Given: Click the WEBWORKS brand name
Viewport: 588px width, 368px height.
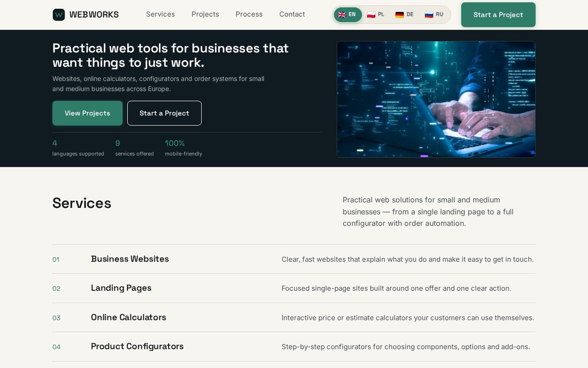Looking at the screenshot, I should pyautogui.click(x=94, y=15).
